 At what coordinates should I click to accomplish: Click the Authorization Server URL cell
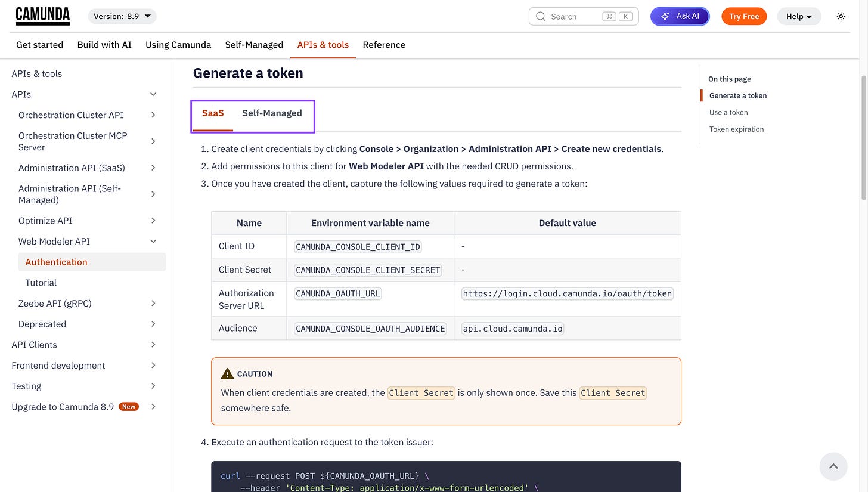tap(249, 299)
